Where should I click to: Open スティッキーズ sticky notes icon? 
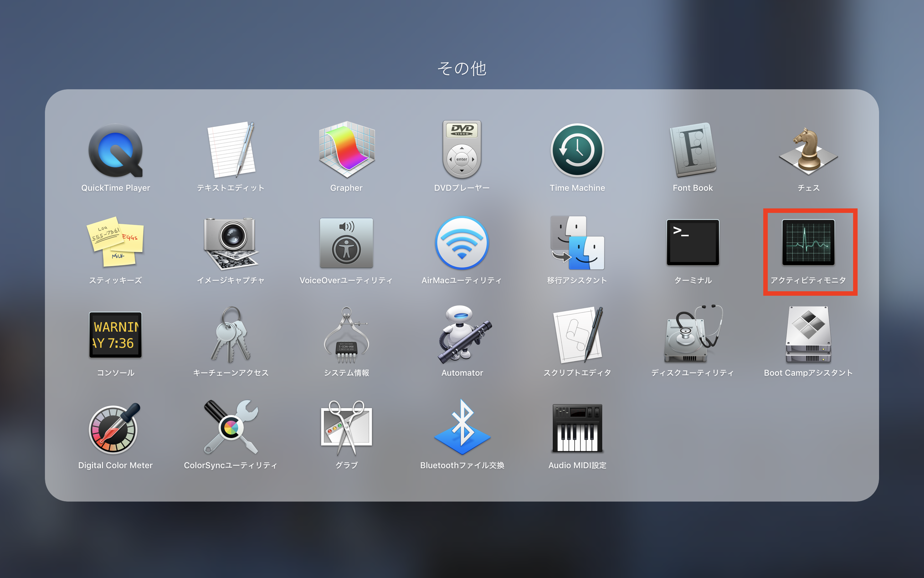point(115,241)
